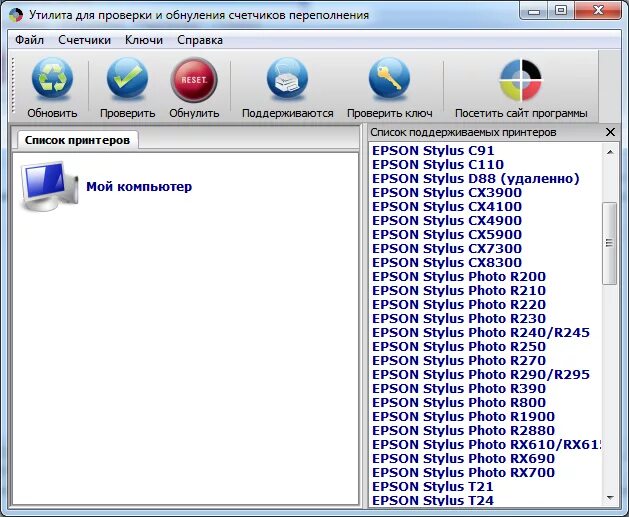
Task: Click the printer list scrollbar thumb
Action: coord(610,243)
